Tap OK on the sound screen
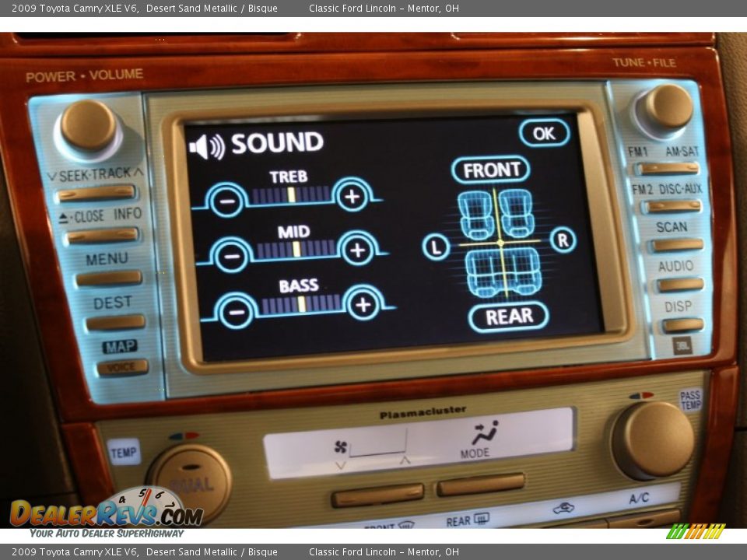747x560 pixels. [544, 133]
